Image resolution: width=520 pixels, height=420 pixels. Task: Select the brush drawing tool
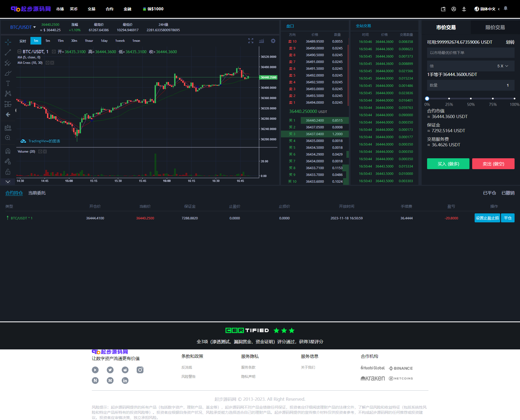8,73
